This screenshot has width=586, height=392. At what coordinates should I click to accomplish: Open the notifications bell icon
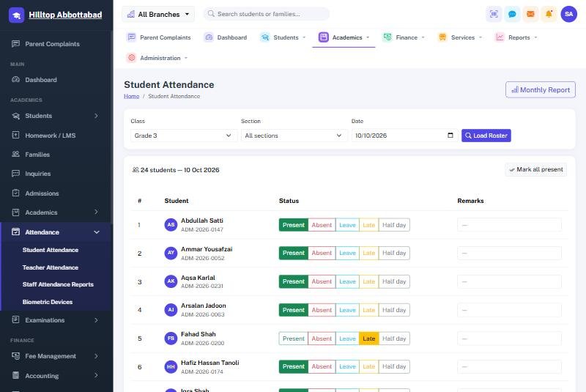549,14
